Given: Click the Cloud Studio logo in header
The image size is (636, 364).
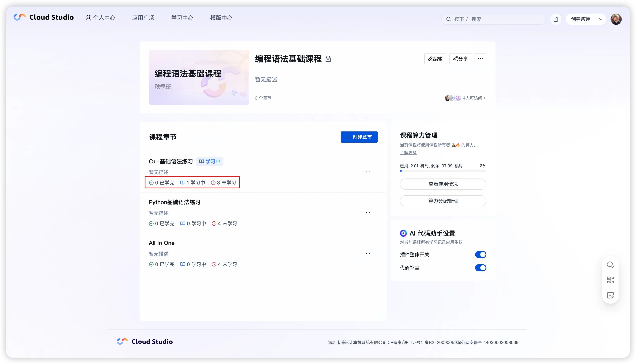Looking at the screenshot, I should coord(44,17).
